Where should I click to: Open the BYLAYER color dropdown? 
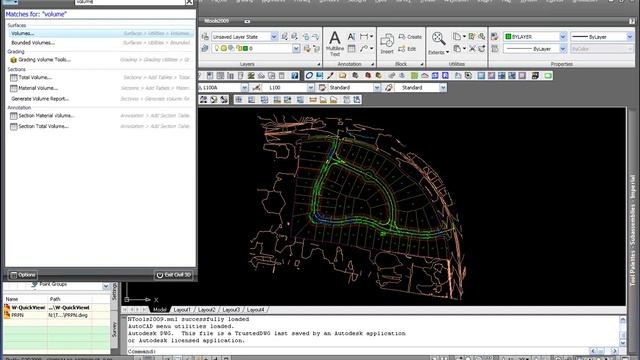tap(563, 37)
